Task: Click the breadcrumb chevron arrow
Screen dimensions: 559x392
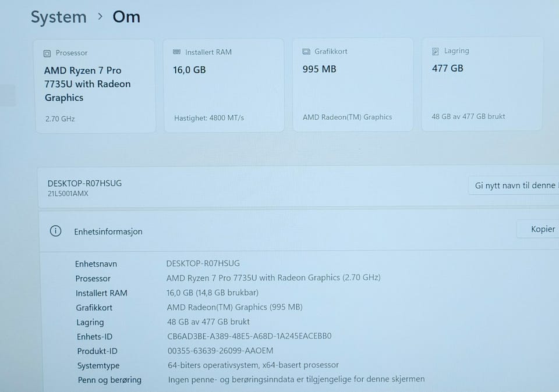Action: tap(100, 16)
